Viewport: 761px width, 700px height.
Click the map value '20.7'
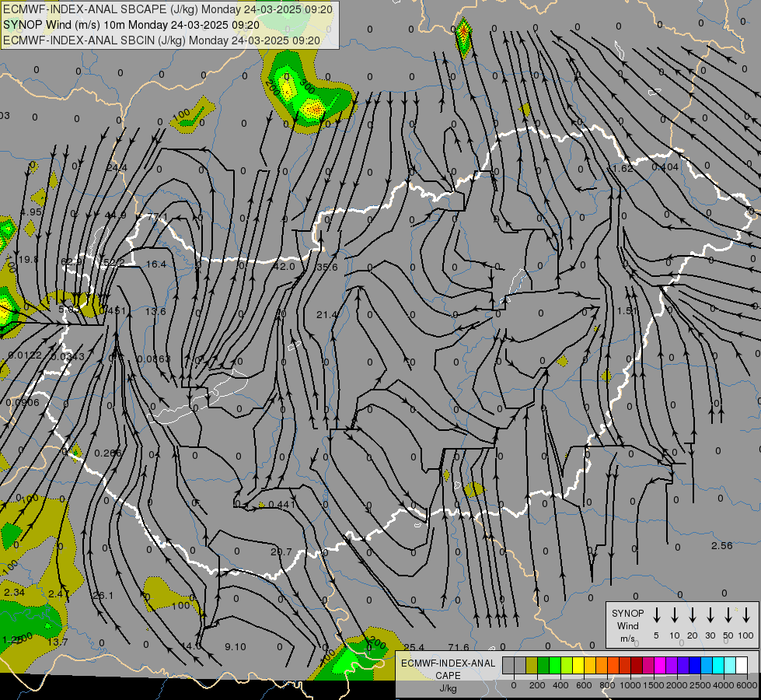coord(281,552)
